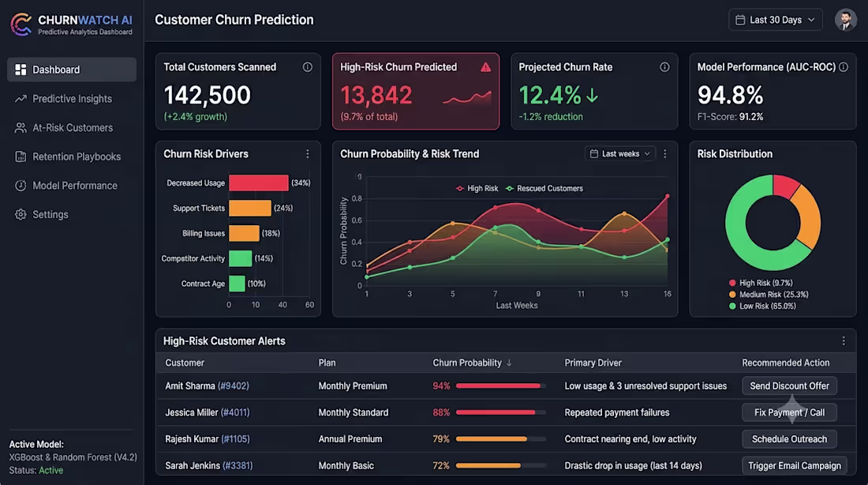Image resolution: width=868 pixels, height=485 pixels.
Task: Go to Dashboard menu item
Action: [x=72, y=70]
